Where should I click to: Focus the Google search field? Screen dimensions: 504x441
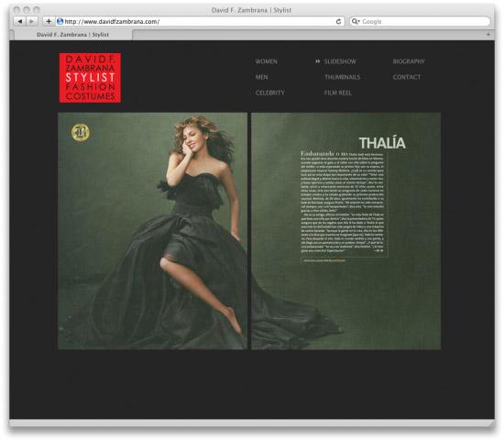point(420,22)
